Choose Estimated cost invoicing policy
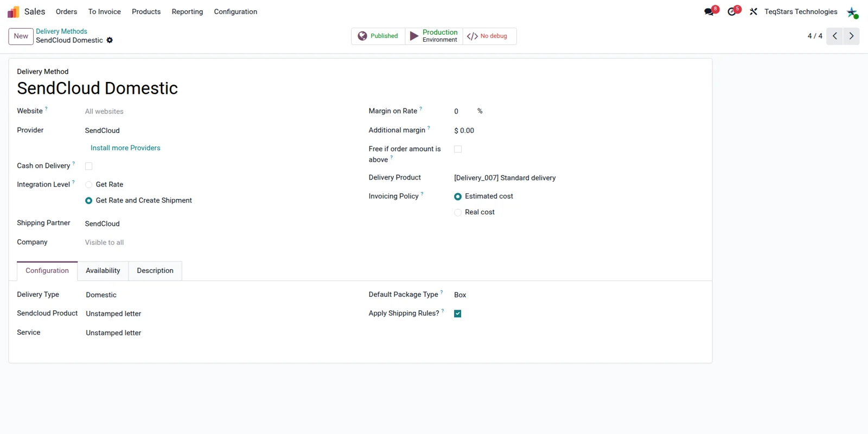This screenshot has height=434, width=868. point(458,196)
